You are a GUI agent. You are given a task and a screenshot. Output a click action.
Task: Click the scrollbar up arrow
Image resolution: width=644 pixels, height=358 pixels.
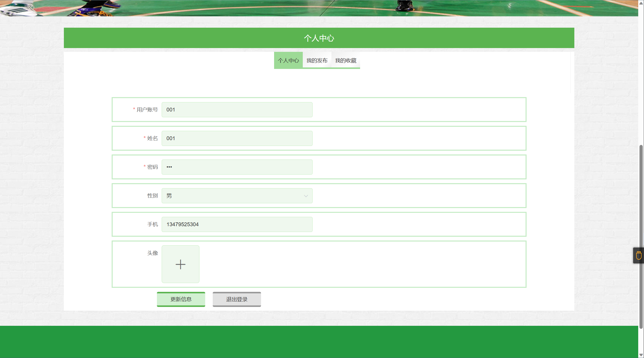(641, 3)
